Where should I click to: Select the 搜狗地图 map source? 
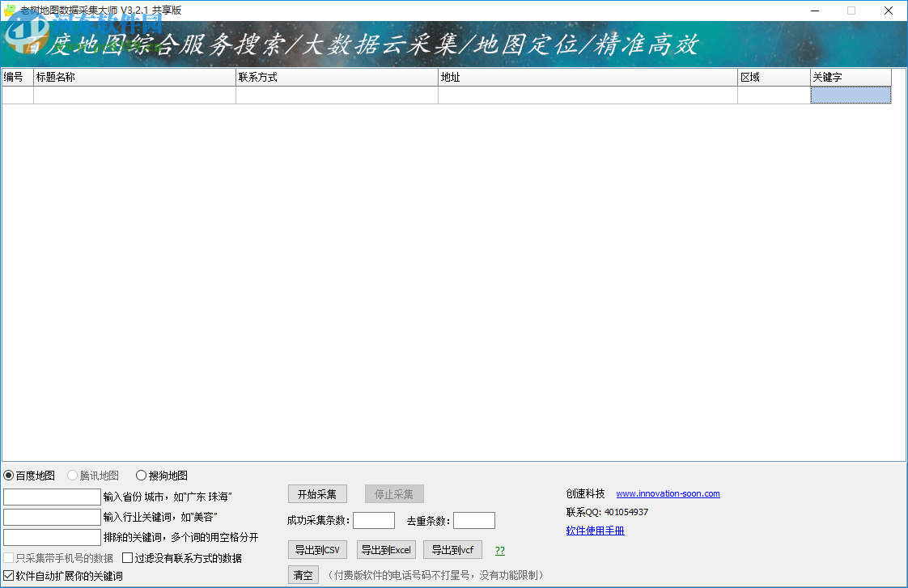click(141, 475)
